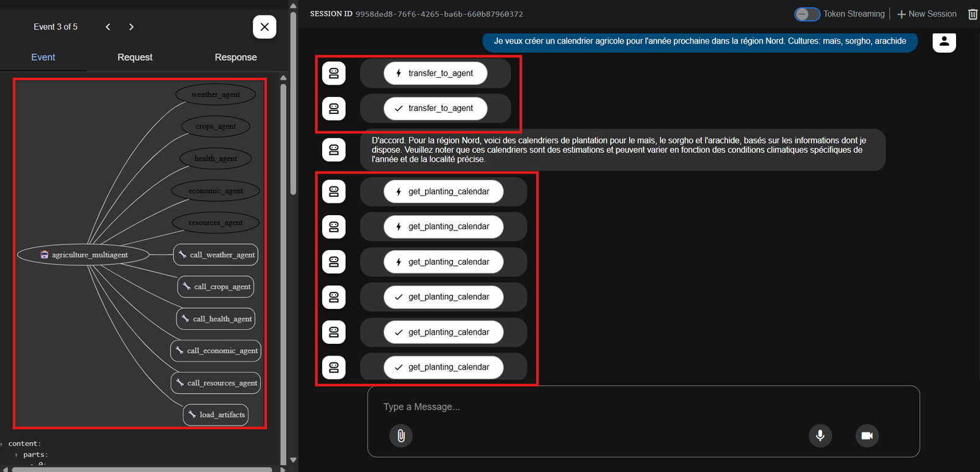Click the paperclip attach file icon
The width and height of the screenshot is (980, 472).
tap(401, 435)
